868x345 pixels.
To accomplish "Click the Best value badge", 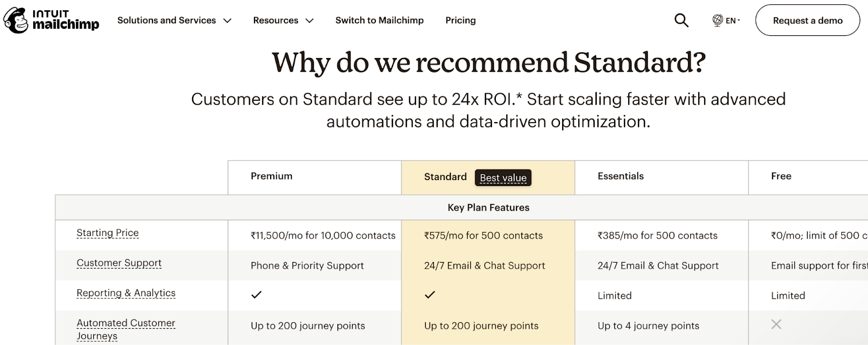I will point(503,177).
